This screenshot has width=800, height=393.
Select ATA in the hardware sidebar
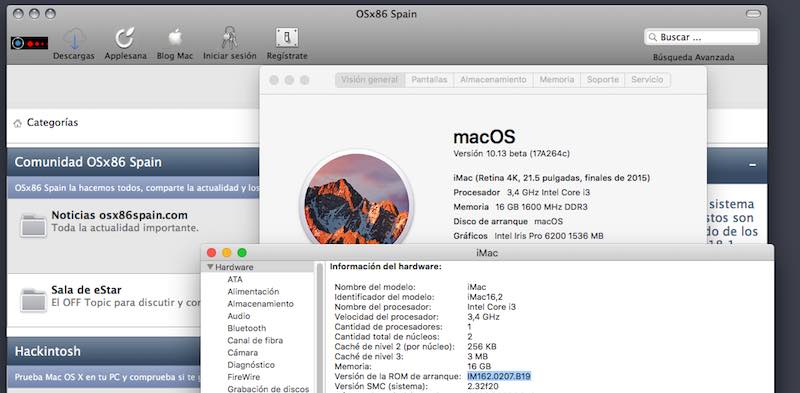[x=235, y=280]
